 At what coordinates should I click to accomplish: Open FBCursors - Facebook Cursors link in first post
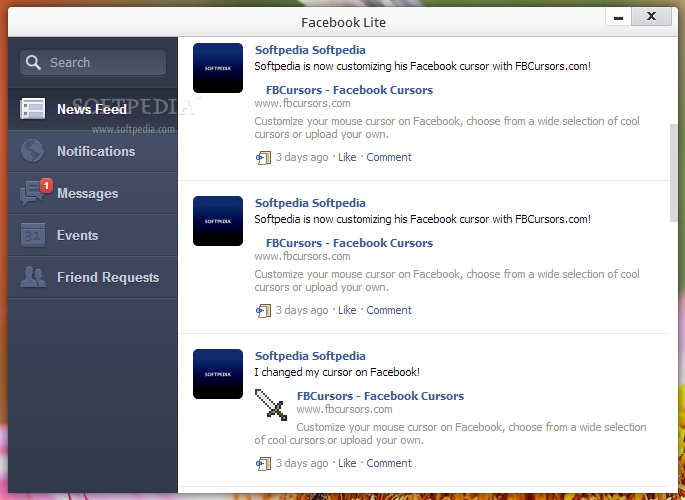point(349,90)
